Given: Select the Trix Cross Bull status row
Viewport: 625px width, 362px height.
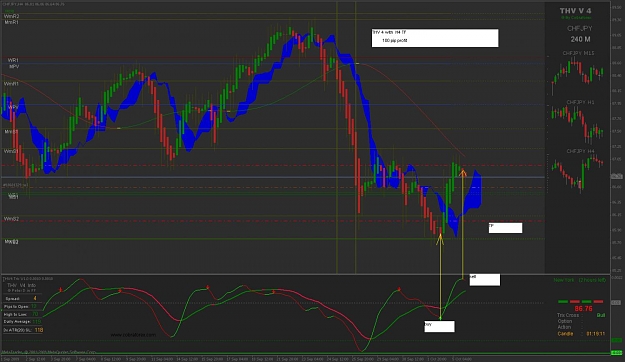Looking at the screenshot, I should click(581, 315).
